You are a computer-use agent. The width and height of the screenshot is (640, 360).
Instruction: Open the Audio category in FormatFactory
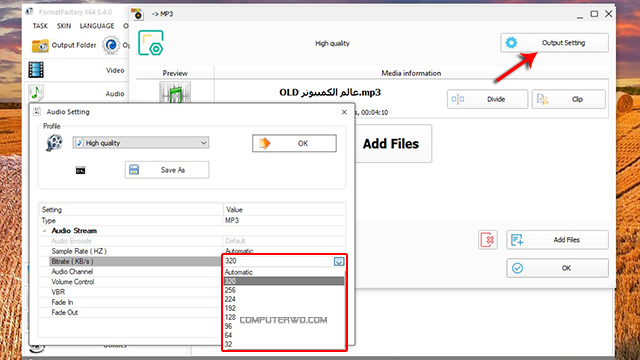pos(78,93)
